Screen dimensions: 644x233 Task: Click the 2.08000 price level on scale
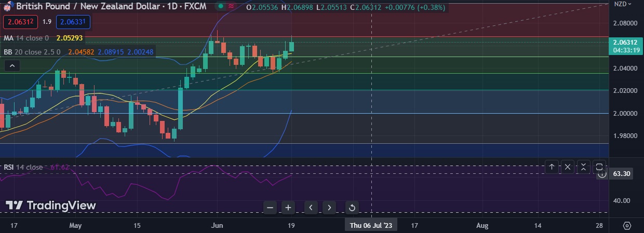[x=625, y=23]
